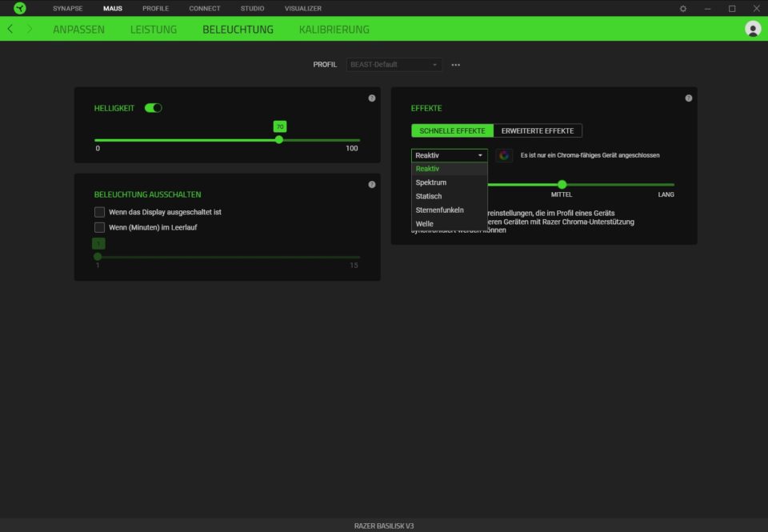This screenshot has width=768, height=532.
Task: Click help icon in Effekte panel
Action: tap(688, 98)
